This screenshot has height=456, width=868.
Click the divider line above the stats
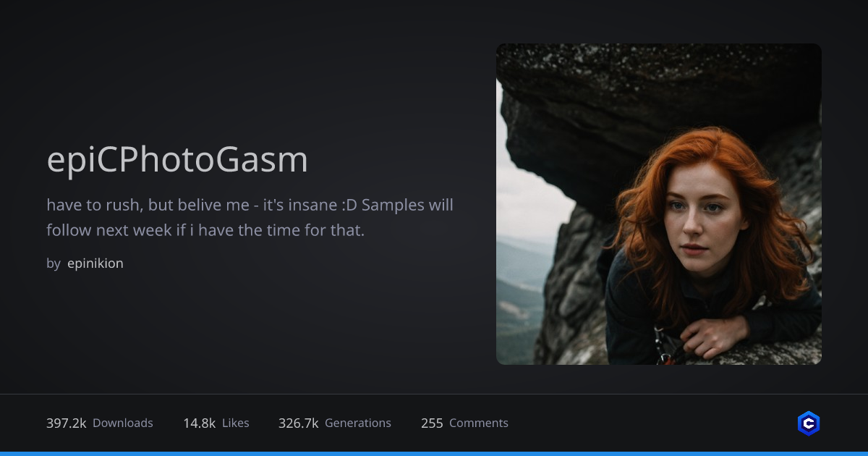434,394
